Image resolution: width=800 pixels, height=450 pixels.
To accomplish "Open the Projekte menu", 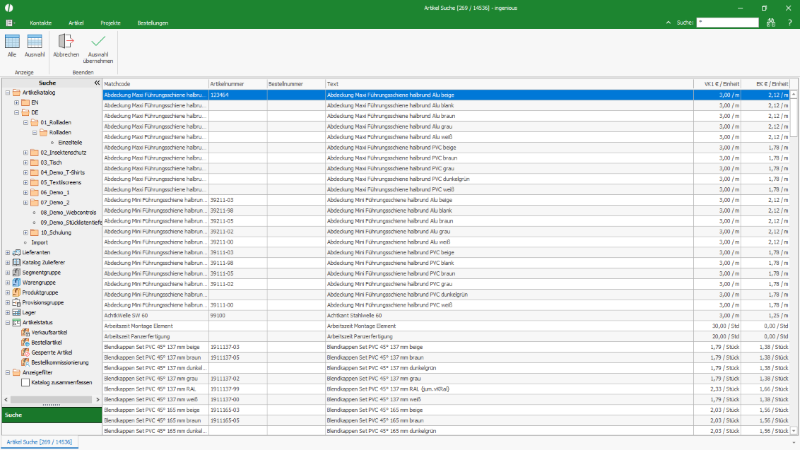I will [110, 23].
